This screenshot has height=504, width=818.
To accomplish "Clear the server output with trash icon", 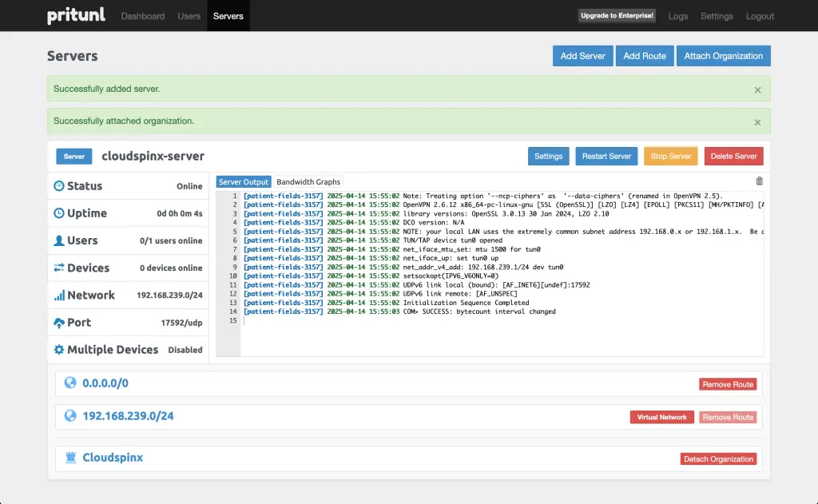I will click(759, 181).
